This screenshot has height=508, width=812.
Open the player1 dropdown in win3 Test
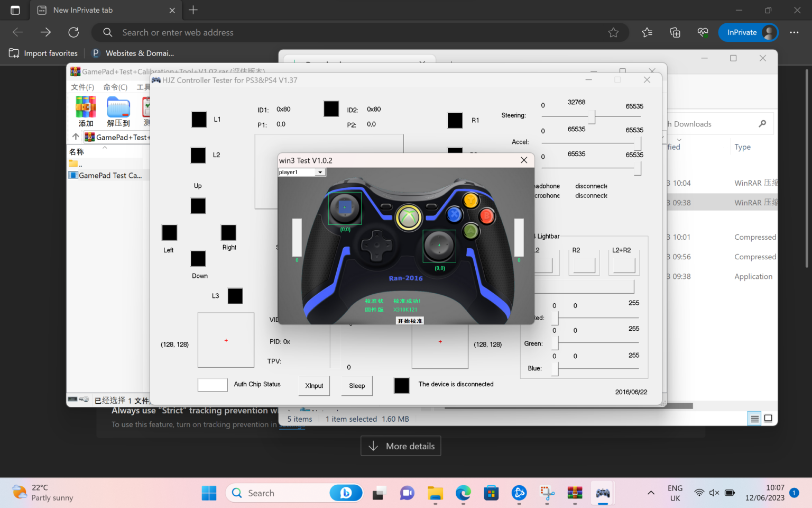319,172
